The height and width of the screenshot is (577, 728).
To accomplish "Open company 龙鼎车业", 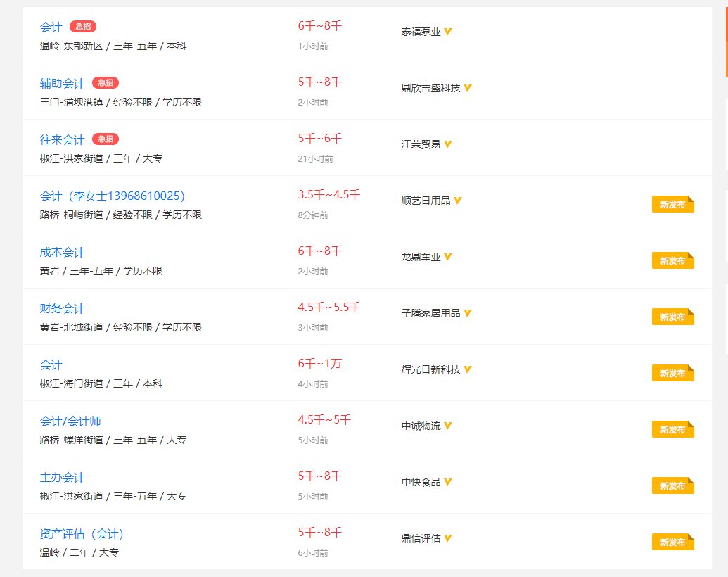I will 421,257.
